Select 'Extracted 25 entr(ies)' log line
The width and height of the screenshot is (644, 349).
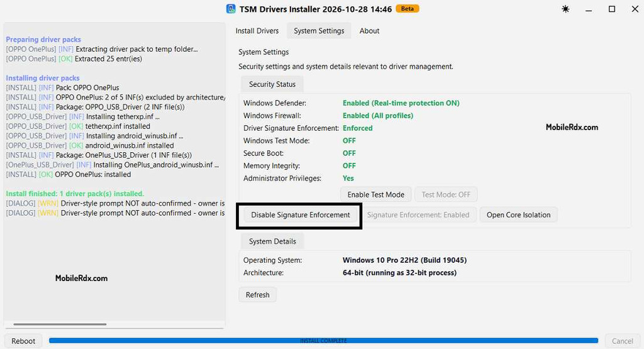[x=74, y=58]
